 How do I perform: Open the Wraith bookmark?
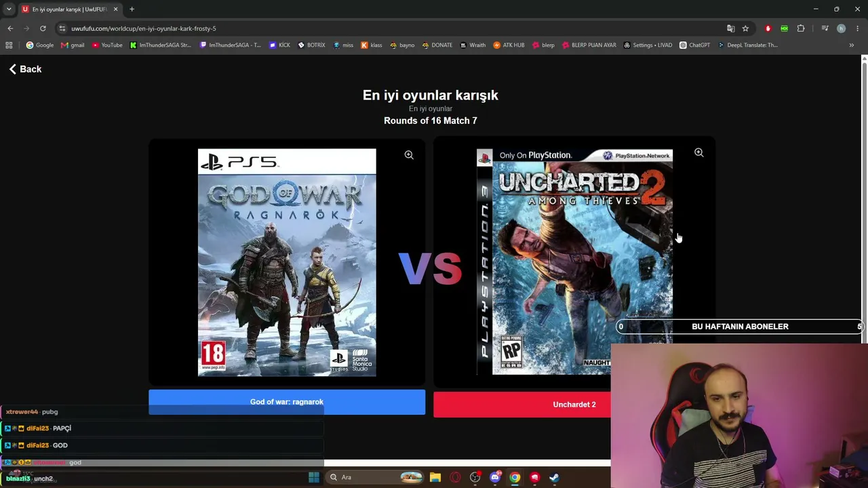click(473, 45)
